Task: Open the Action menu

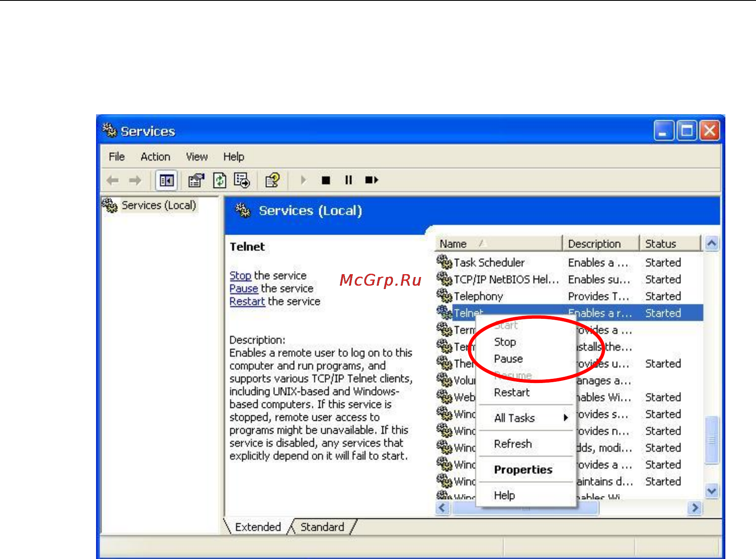Action: [x=155, y=157]
